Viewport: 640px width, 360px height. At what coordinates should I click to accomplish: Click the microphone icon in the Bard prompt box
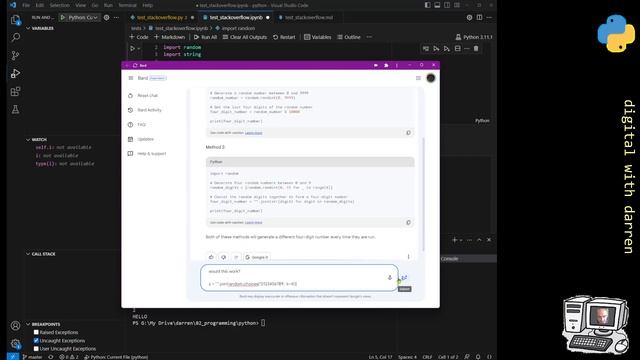coord(389,278)
